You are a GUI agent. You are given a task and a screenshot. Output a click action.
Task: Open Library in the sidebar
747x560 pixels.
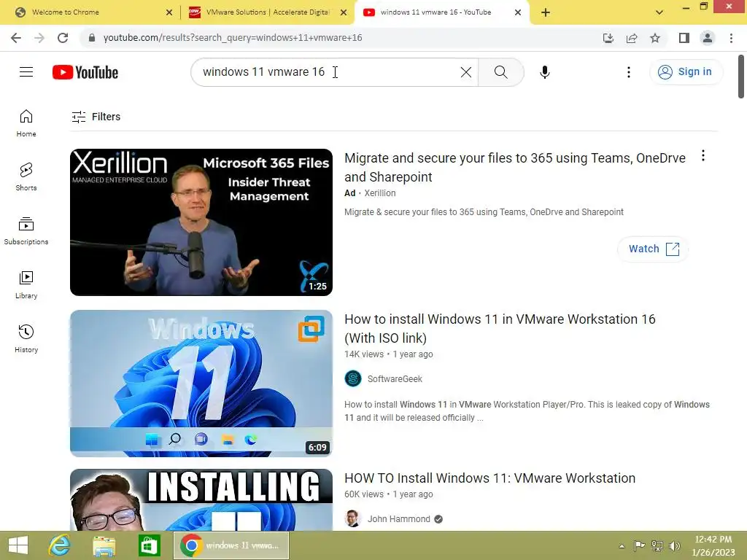click(26, 285)
